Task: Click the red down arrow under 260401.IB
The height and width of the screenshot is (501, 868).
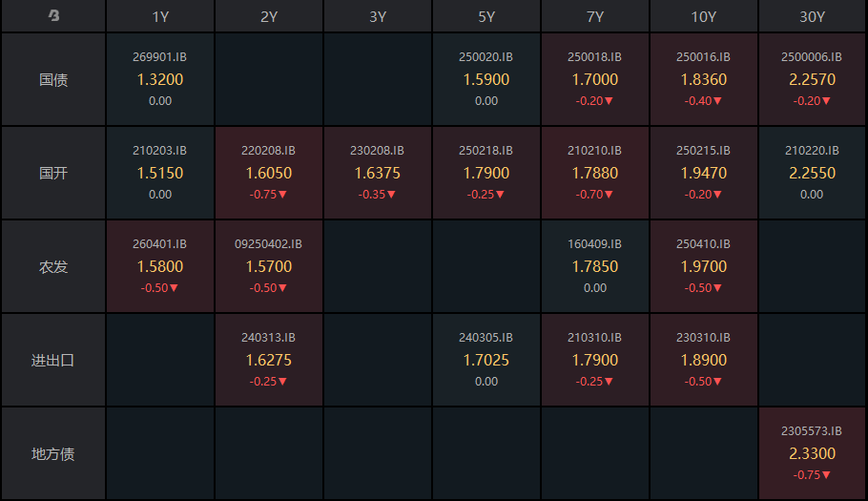Action: 174,288
